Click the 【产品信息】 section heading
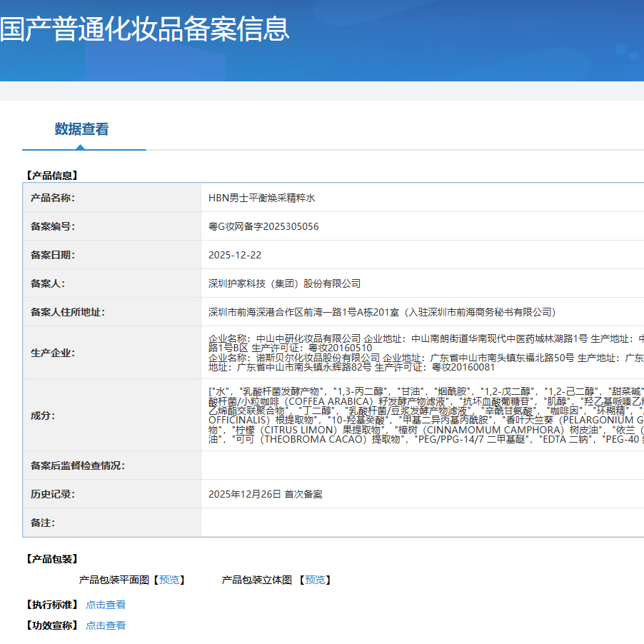The image size is (644, 644). tap(51, 175)
